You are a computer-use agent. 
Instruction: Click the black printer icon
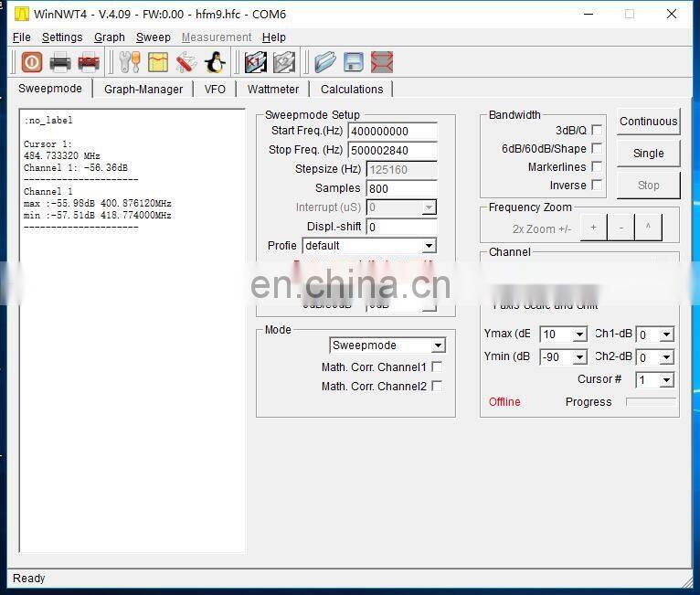(60, 62)
